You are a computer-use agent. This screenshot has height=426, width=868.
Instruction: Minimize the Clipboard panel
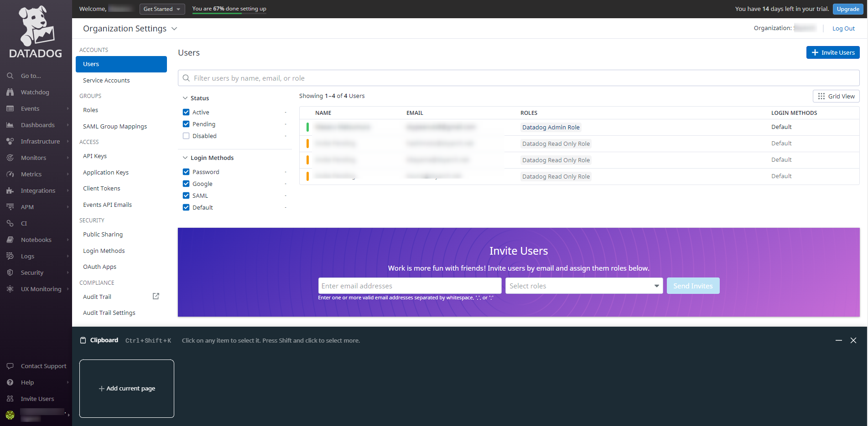[839, 340]
